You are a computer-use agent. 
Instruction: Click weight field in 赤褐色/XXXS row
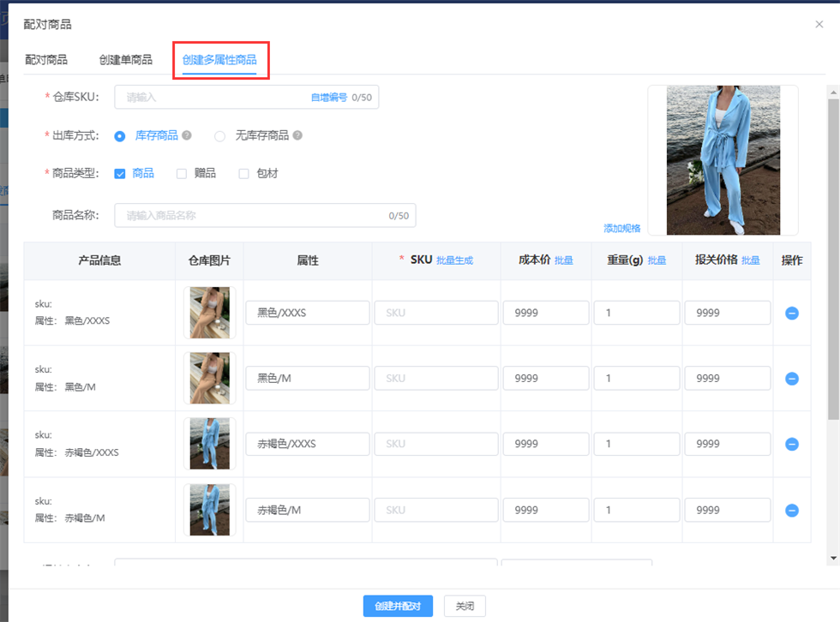[637, 444]
